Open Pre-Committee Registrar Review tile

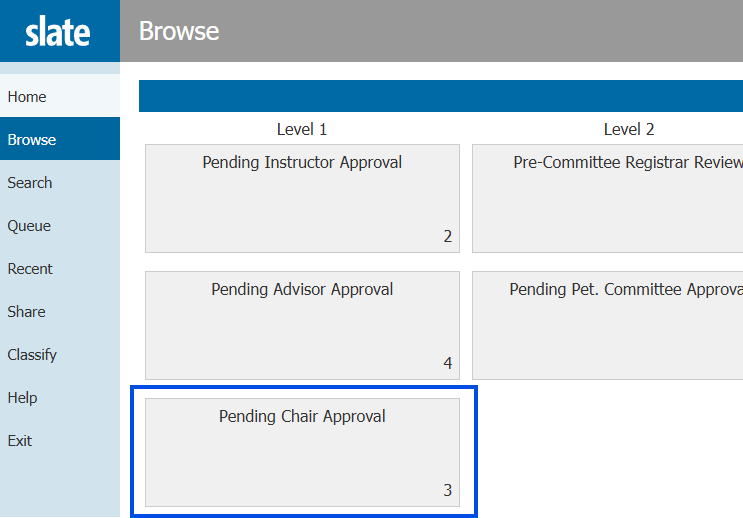pyautogui.click(x=607, y=198)
